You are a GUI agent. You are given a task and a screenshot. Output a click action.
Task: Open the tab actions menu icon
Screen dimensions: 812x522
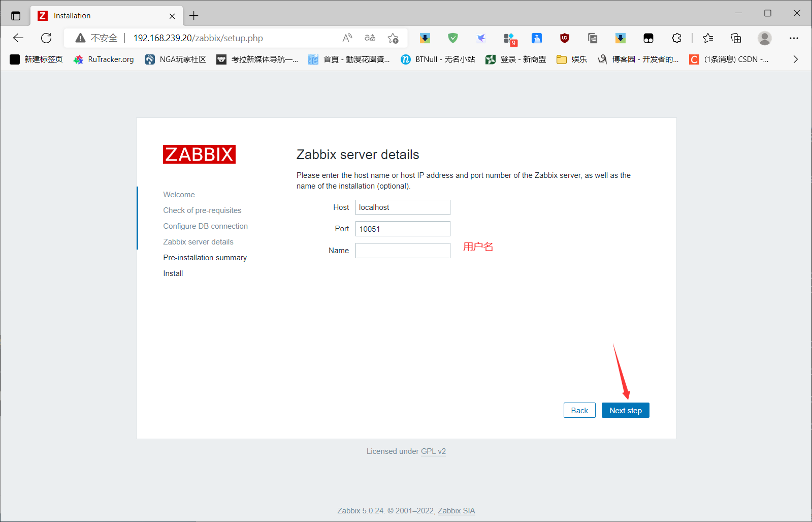(16, 16)
